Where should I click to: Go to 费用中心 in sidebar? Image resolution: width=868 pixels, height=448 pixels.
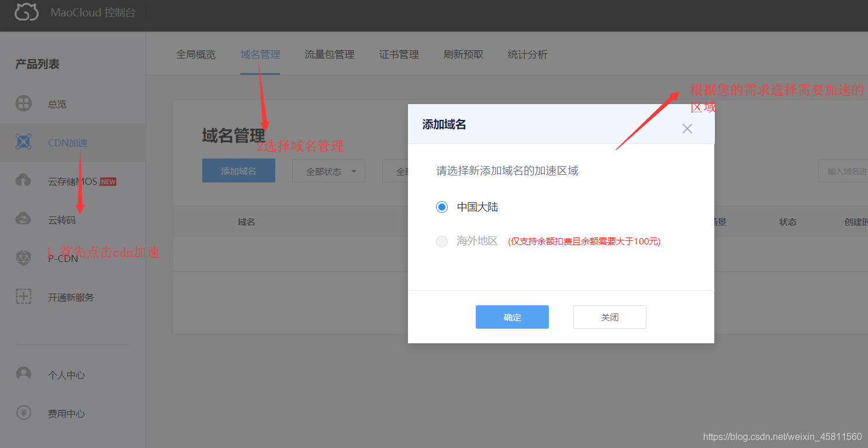click(73, 413)
